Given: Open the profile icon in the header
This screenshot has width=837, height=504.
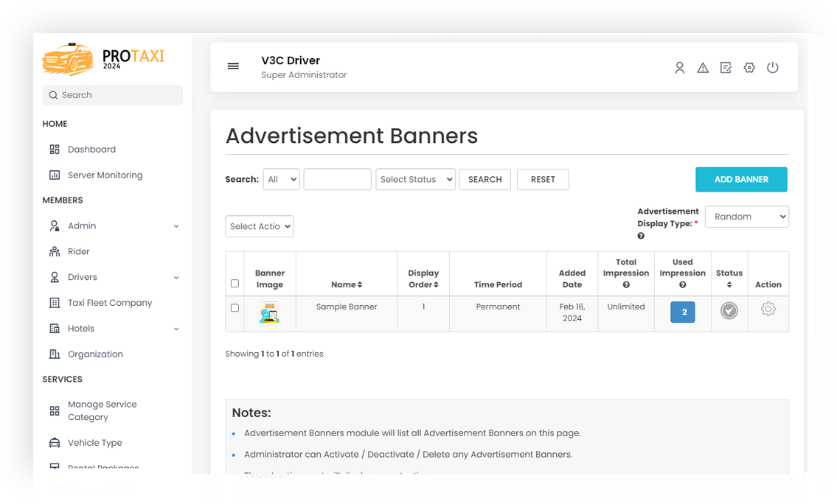Looking at the screenshot, I should [679, 67].
